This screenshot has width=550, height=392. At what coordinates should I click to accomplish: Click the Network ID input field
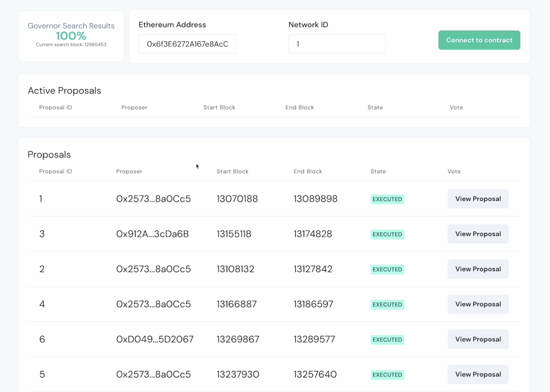(x=337, y=44)
